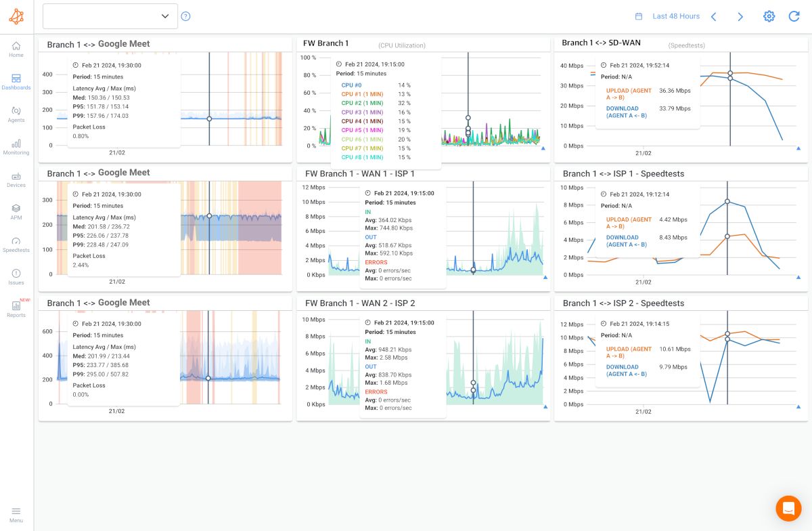
Task: Open the chat support bubble
Action: [x=788, y=508]
